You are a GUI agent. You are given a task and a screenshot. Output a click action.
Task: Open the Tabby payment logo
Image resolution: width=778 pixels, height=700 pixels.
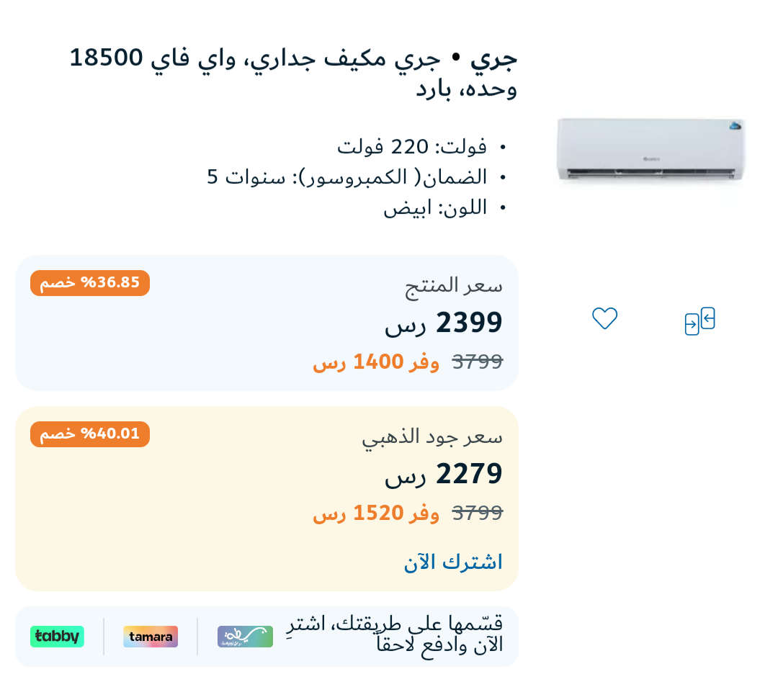click(x=57, y=637)
